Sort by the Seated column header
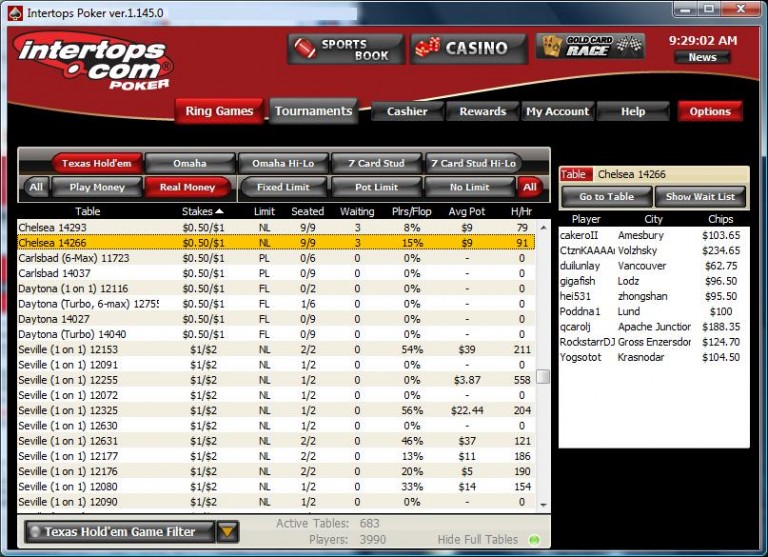This screenshot has height=557, width=768. pos(308,212)
